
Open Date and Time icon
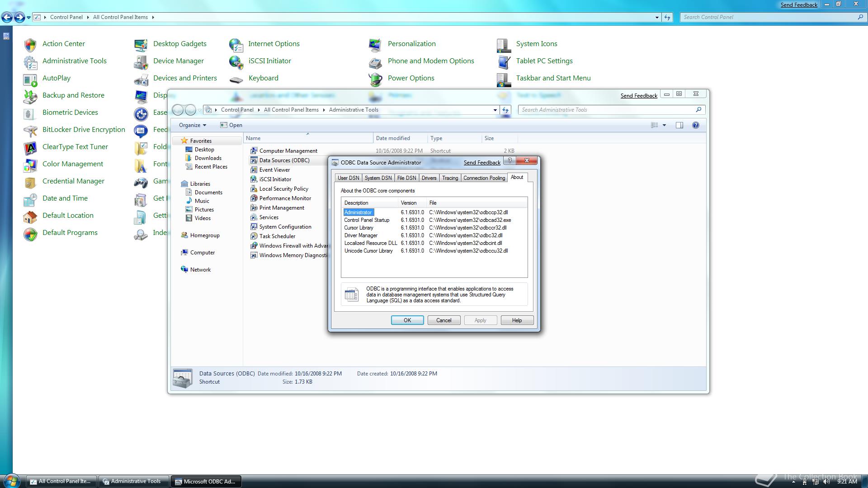click(30, 199)
